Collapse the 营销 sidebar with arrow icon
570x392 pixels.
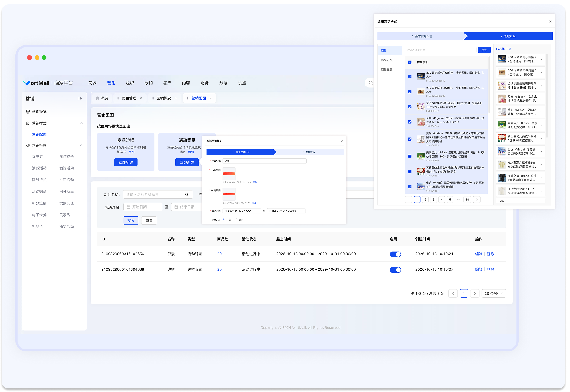click(80, 99)
